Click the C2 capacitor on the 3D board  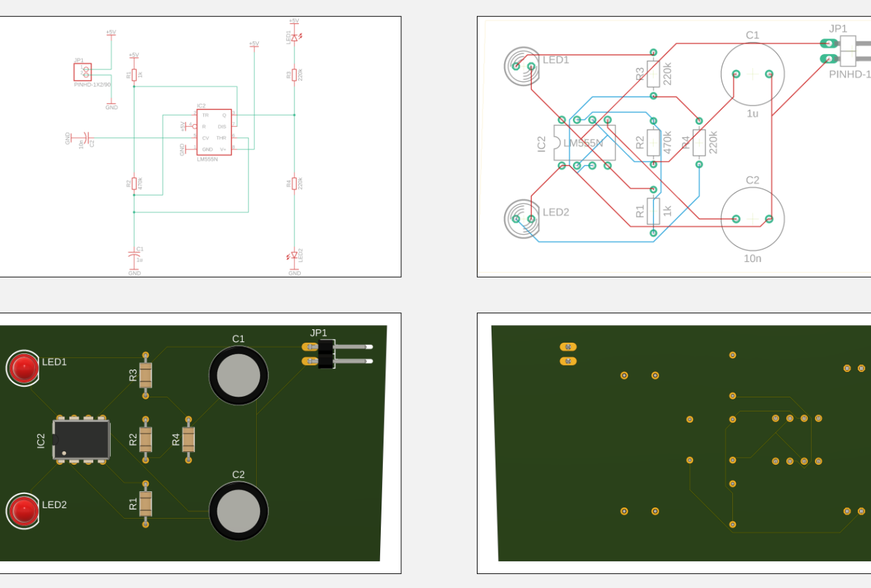[x=238, y=511]
